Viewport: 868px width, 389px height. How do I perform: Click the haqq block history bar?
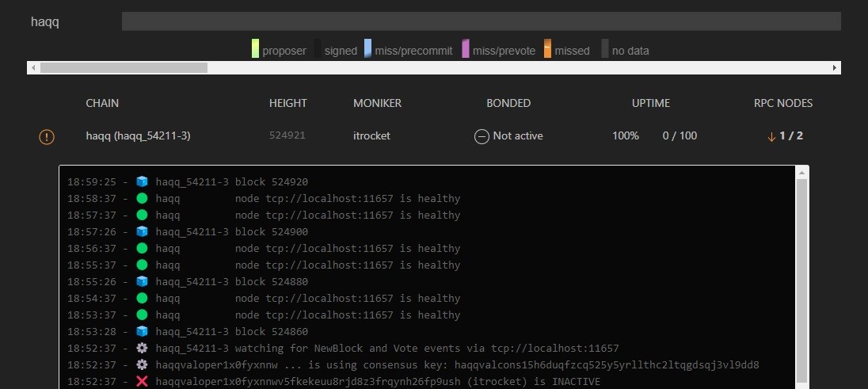pos(481,21)
